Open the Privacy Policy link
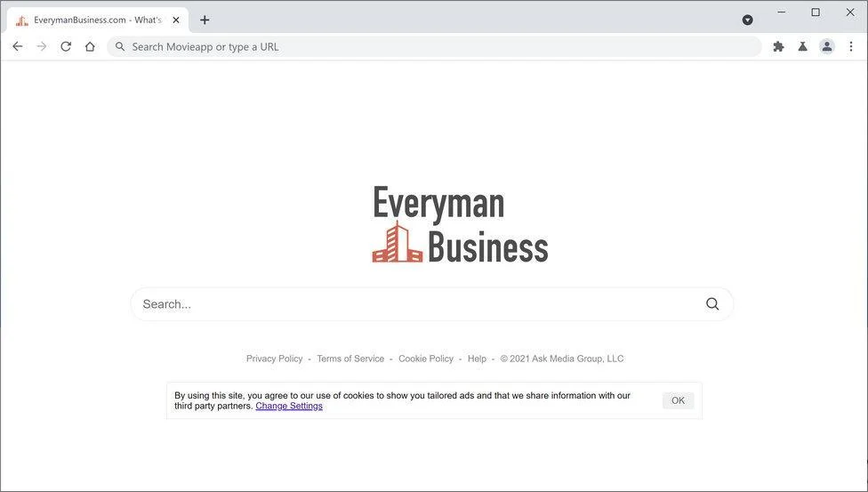 [275, 359]
